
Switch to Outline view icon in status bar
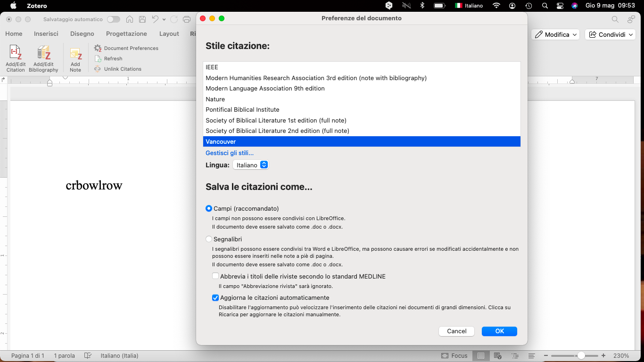515,356
